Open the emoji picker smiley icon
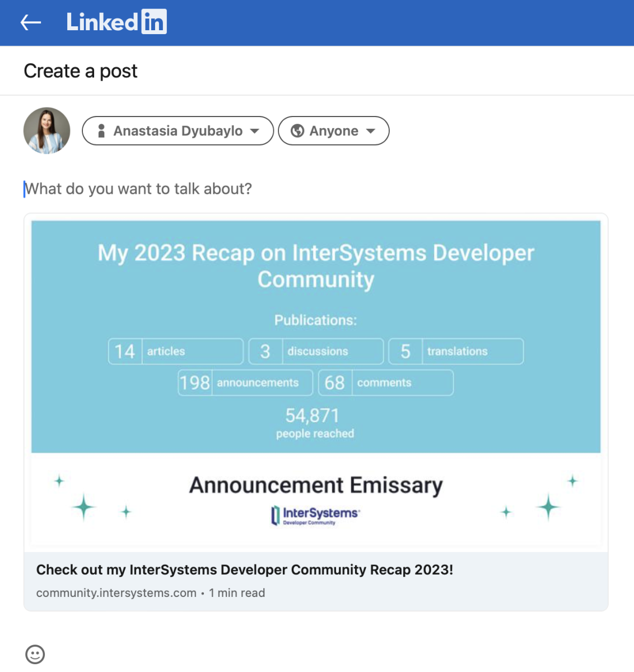Screen dimensions: 634x672 coord(35,654)
